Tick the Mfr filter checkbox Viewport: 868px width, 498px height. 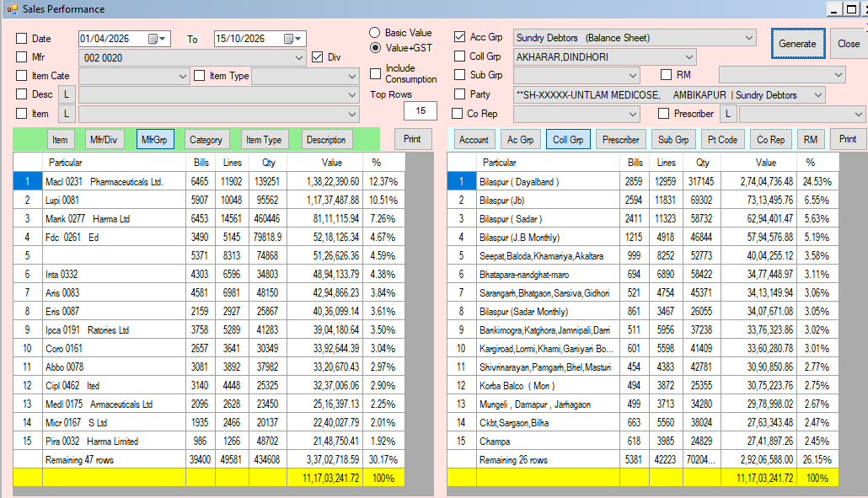tap(22, 57)
